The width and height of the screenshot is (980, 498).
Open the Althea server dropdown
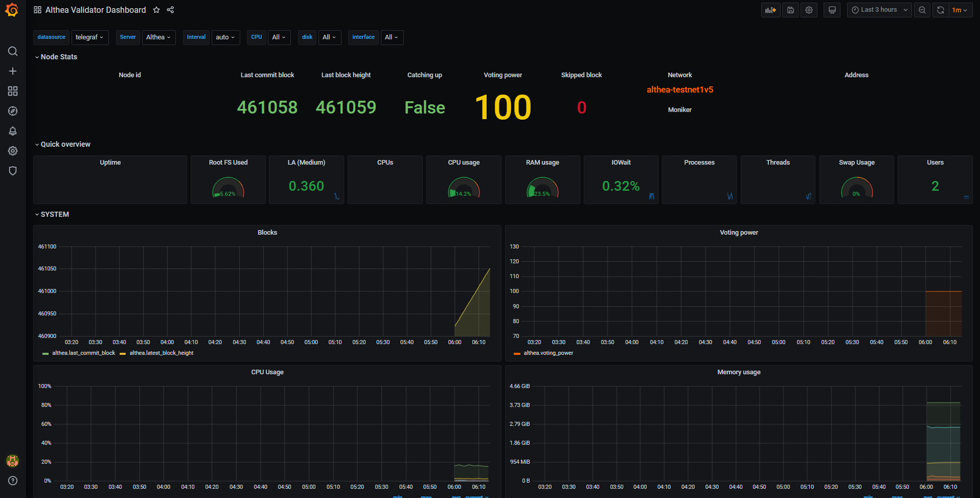point(158,37)
